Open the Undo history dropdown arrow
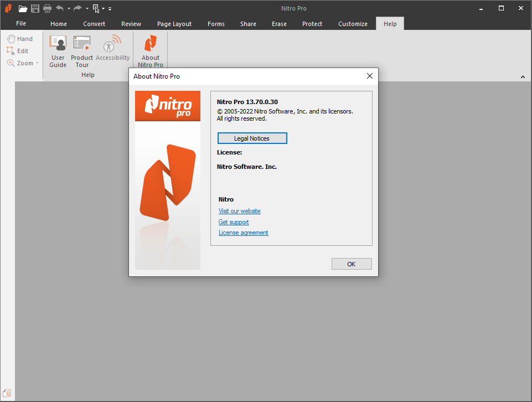 [x=69, y=8]
